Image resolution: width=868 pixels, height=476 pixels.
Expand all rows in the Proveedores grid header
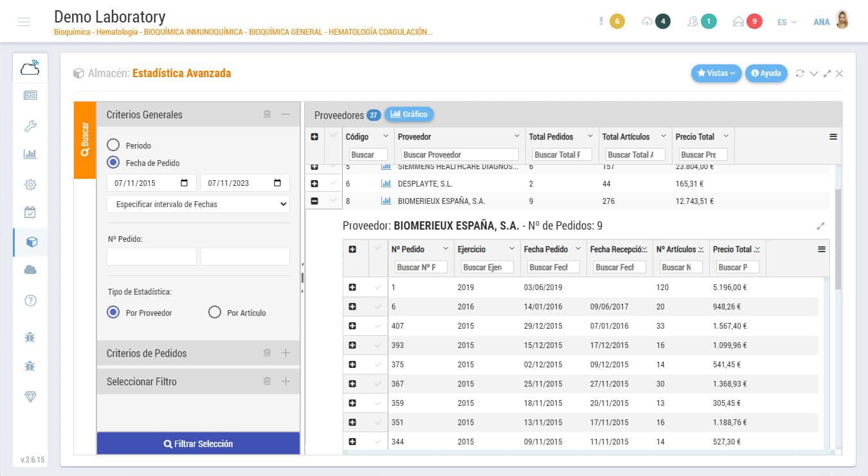click(x=314, y=137)
